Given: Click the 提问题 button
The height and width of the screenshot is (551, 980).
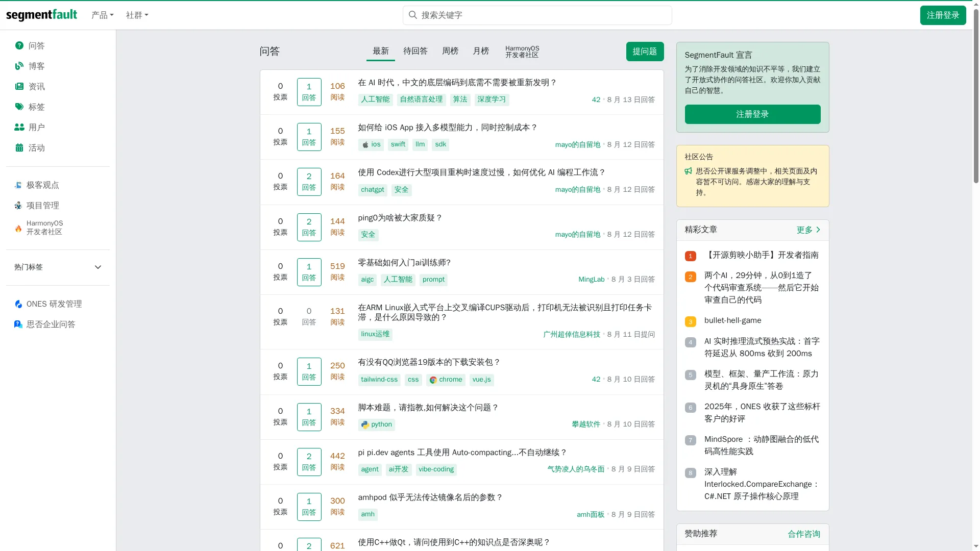Looking at the screenshot, I should pos(645,52).
